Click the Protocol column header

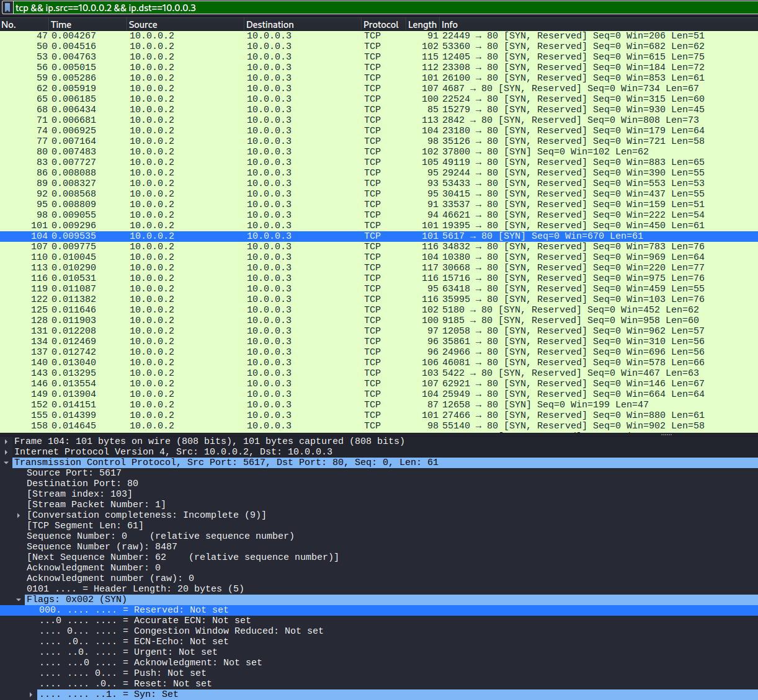(x=381, y=25)
